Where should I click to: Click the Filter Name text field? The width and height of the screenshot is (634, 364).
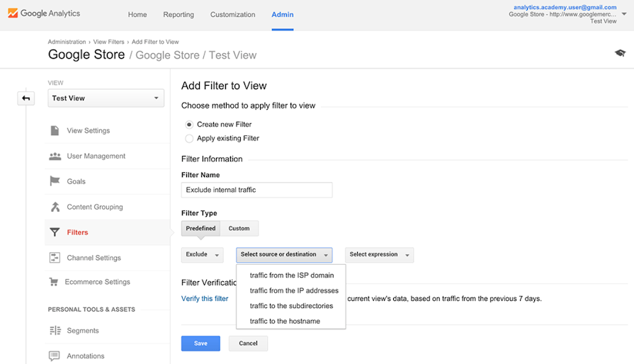(x=256, y=190)
